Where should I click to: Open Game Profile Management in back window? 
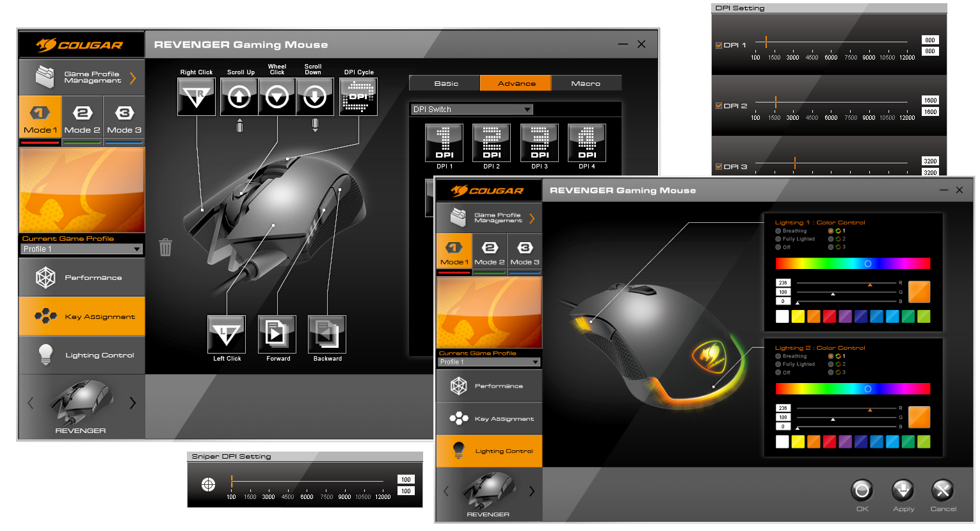pos(82,78)
